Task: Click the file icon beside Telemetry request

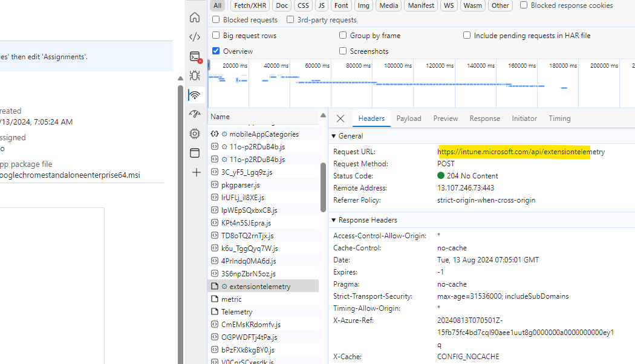Action: pyautogui.click(x=215, y=312)
